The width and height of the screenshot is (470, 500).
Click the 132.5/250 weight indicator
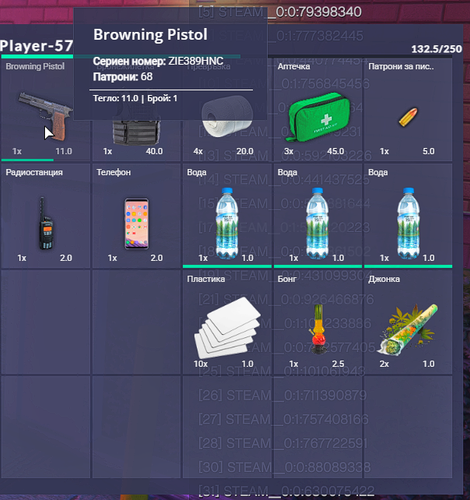coord(436,49)
